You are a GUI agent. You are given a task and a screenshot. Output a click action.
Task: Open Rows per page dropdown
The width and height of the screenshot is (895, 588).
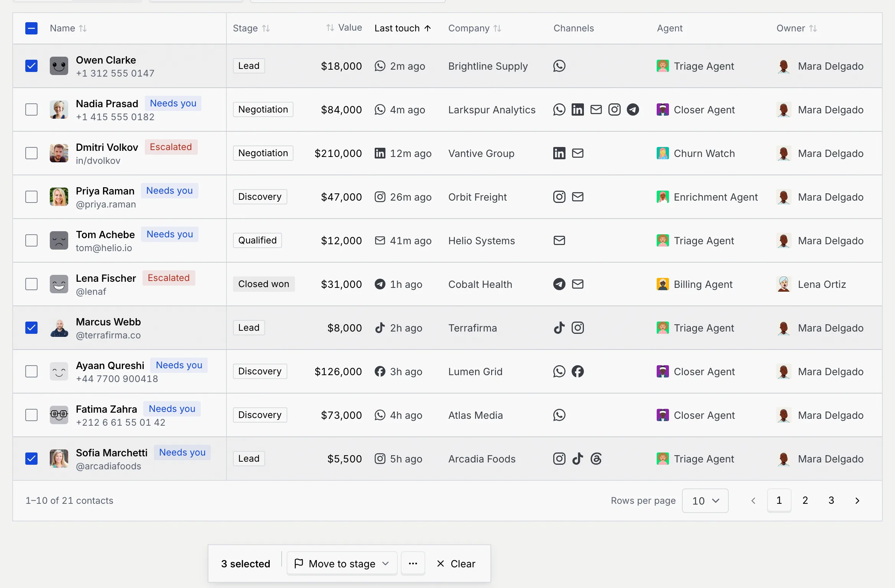pos(705,501)
